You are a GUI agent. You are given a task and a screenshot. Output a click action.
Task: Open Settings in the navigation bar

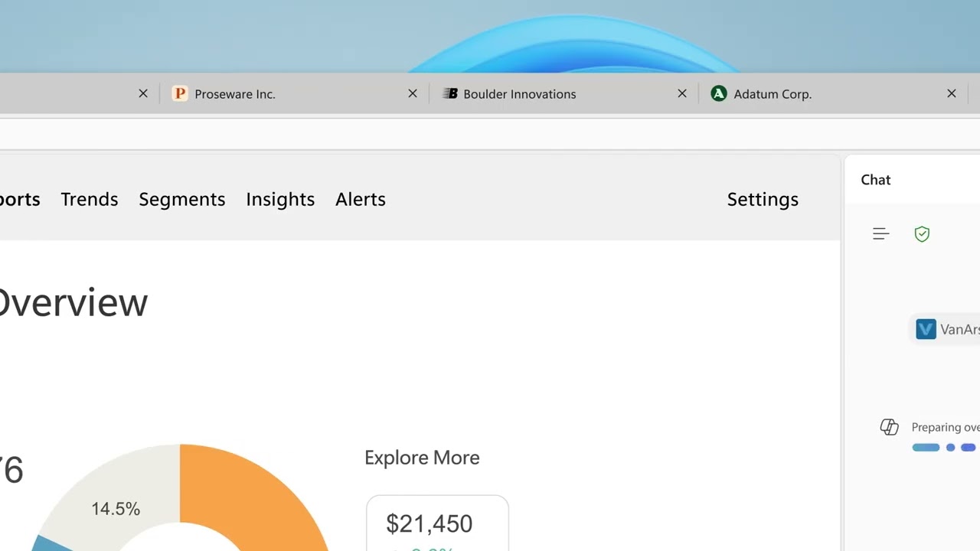763,199
